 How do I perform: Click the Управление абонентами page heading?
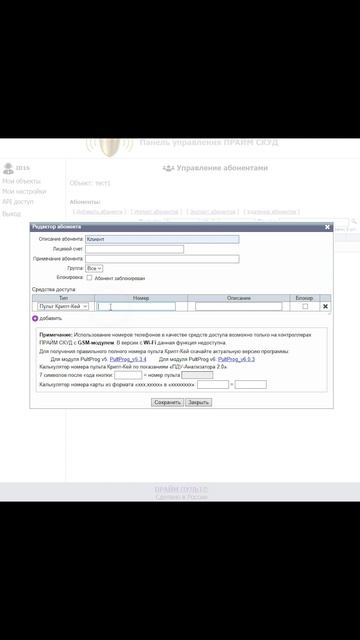click(222, 168)
